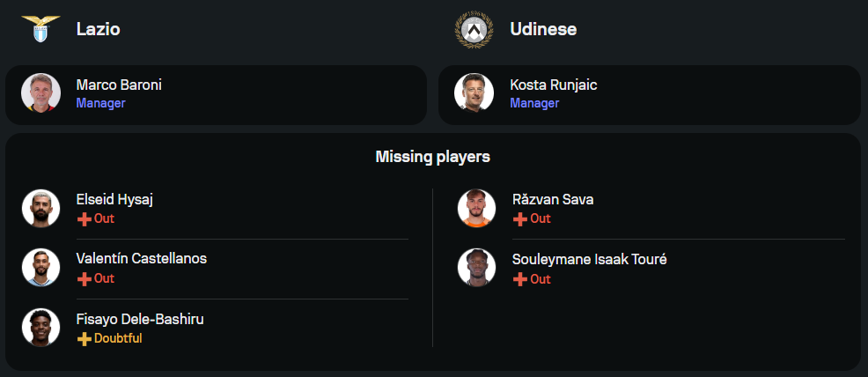868x377 pixels.
Task: Select the Kosta Runjaic name link
Action: (x=553, y=85)
